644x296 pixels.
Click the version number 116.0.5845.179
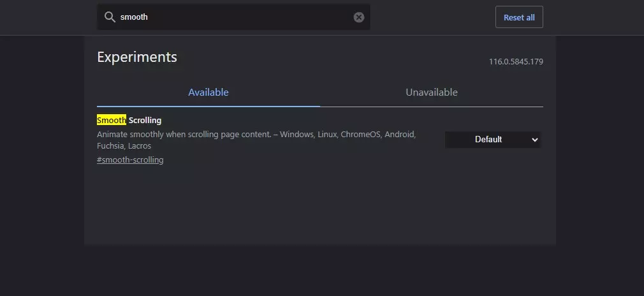click(x=516, y=62)
